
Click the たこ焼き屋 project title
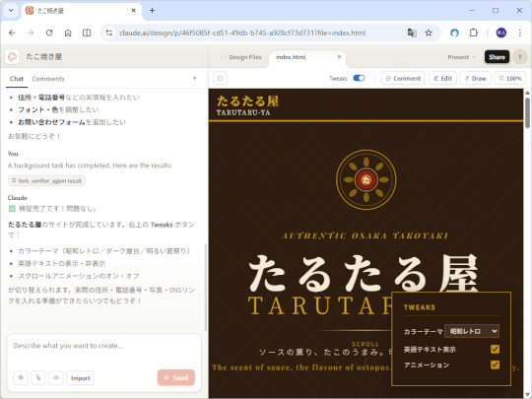point(44,57)
